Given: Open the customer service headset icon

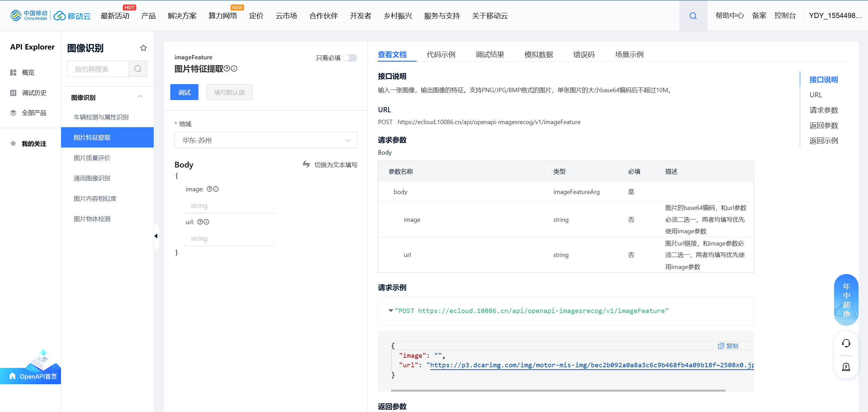Looking at the screenshot, I should coord(846,344).
